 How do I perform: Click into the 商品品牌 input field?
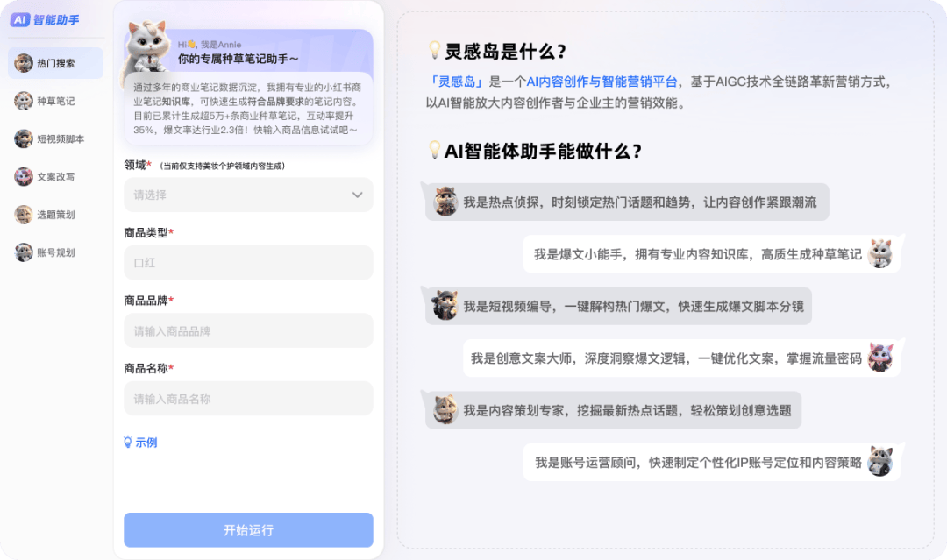[x=248, y=331]
